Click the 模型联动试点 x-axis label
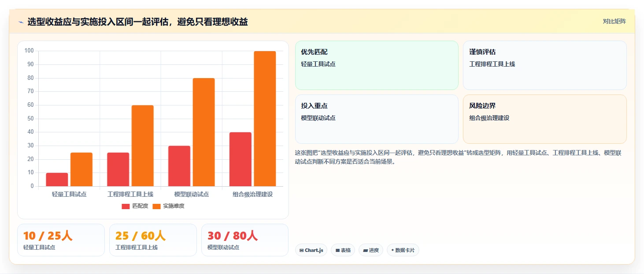 pos(192,194)
